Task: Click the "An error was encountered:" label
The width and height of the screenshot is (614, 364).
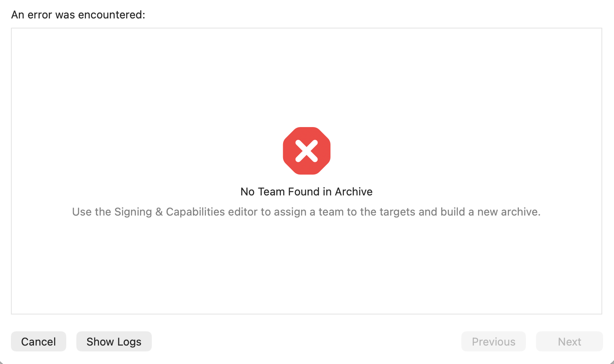Action: 78,15
